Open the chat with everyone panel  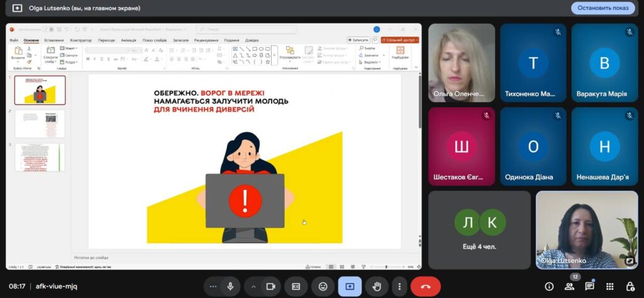point(589,286)
